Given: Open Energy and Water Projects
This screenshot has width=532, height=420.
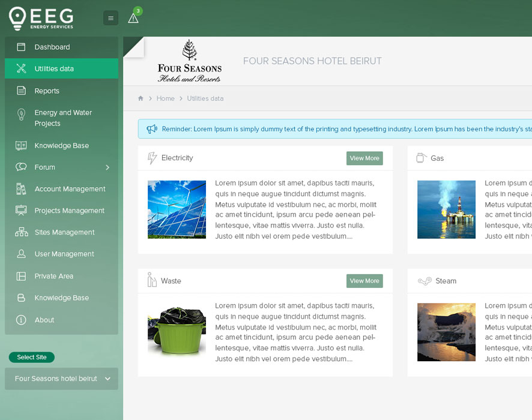Looking at the screenshot, I should (x=61, y=118).
